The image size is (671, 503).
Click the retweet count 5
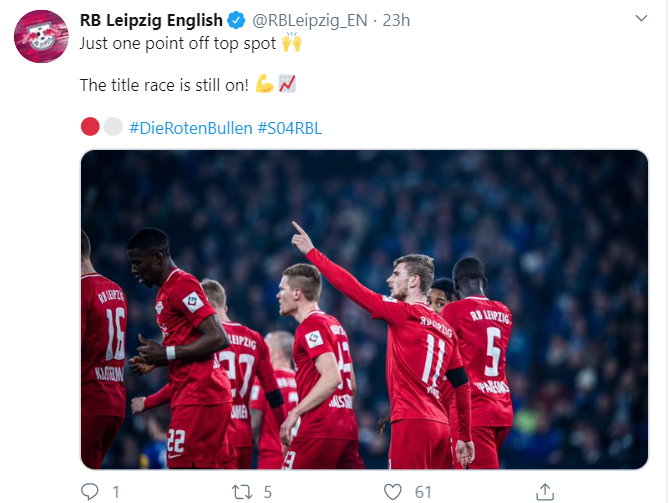(x=268, y=492)
